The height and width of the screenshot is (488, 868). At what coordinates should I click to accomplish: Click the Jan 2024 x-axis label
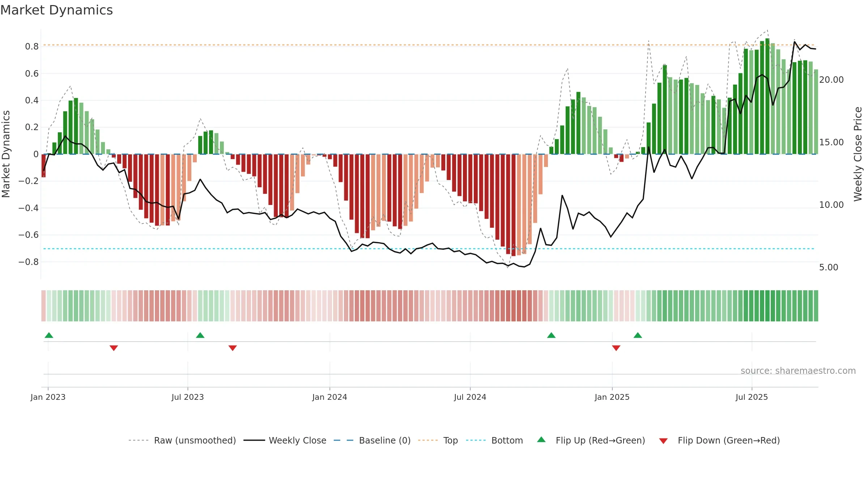click(330, 397)
